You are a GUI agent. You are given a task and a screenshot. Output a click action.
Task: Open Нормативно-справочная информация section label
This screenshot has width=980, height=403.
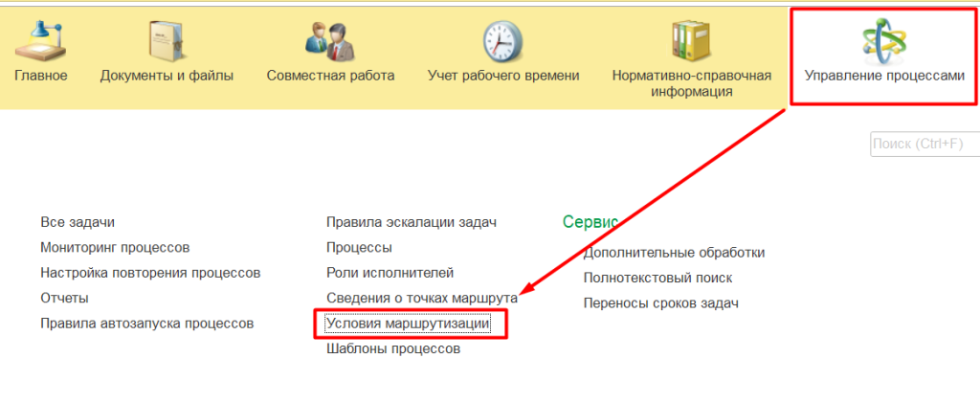[x=691, y=83]
